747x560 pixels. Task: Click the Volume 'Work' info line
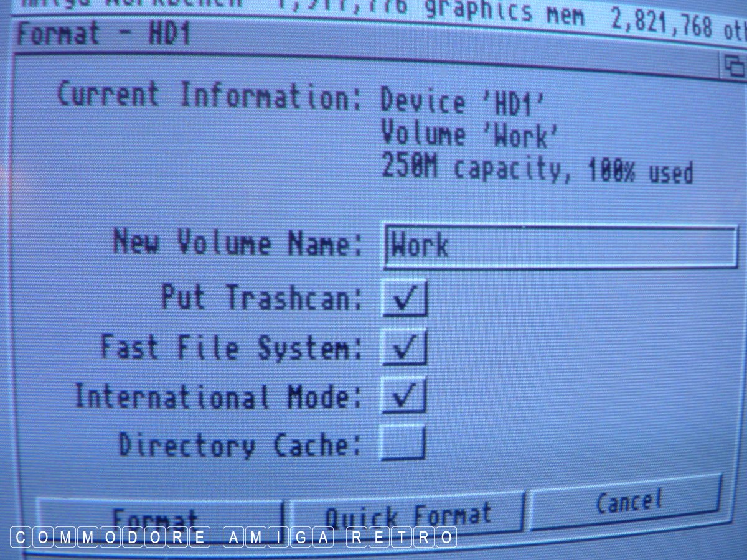[468, 136]
